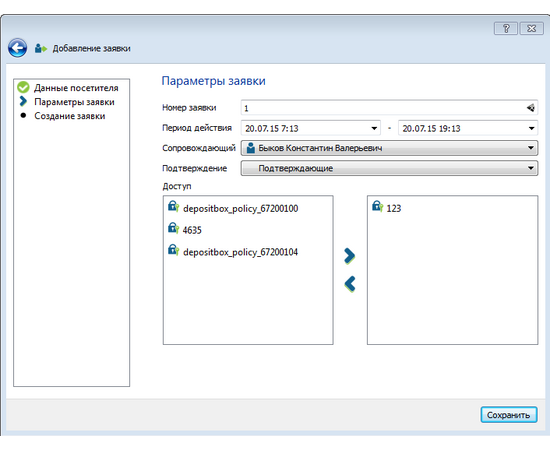Remove access using left chevron arrow
Screen dimensions: 550x450
tap(350, 284)
